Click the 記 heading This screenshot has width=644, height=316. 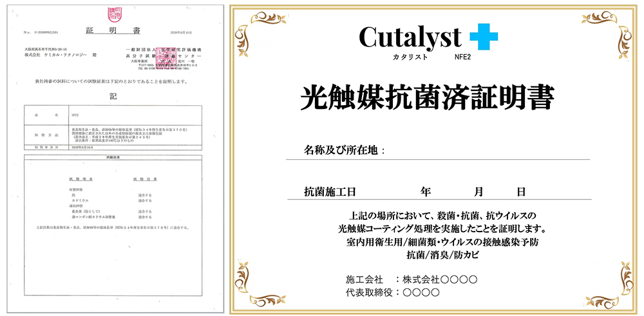tap(113, 96)
